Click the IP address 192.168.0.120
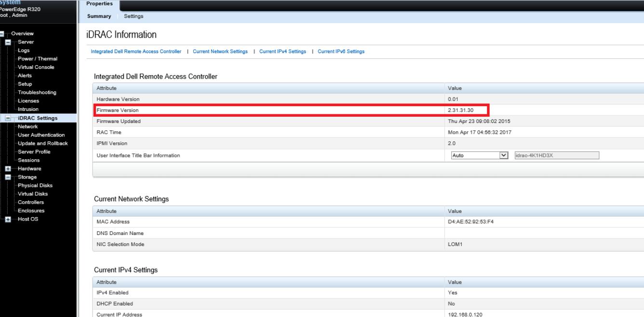This screenshot has height=317, width=644. [464, 315]
